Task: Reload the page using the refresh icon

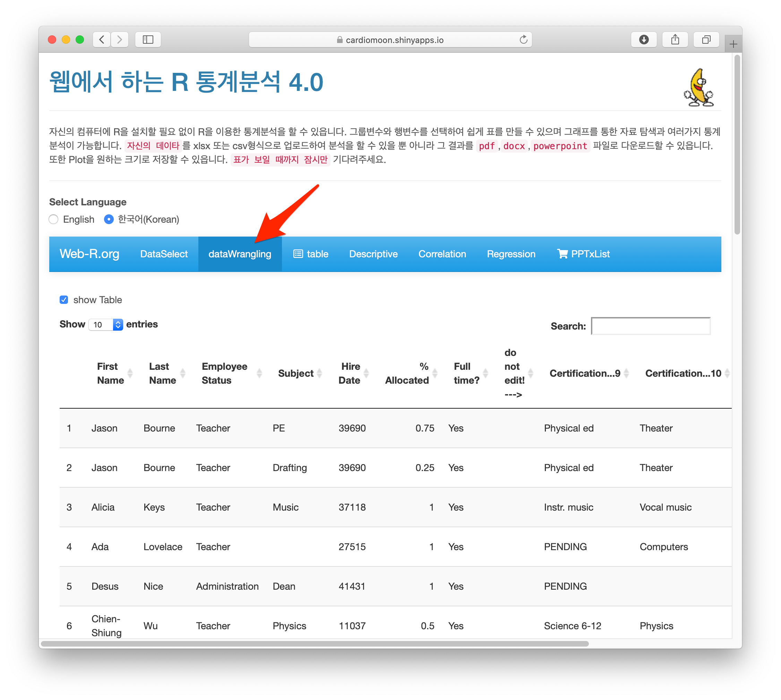Action: (x=523, y=40)
